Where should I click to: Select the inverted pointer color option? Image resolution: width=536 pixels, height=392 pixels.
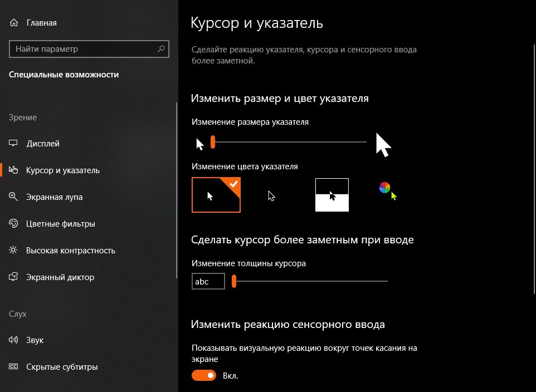pos(332,195)
